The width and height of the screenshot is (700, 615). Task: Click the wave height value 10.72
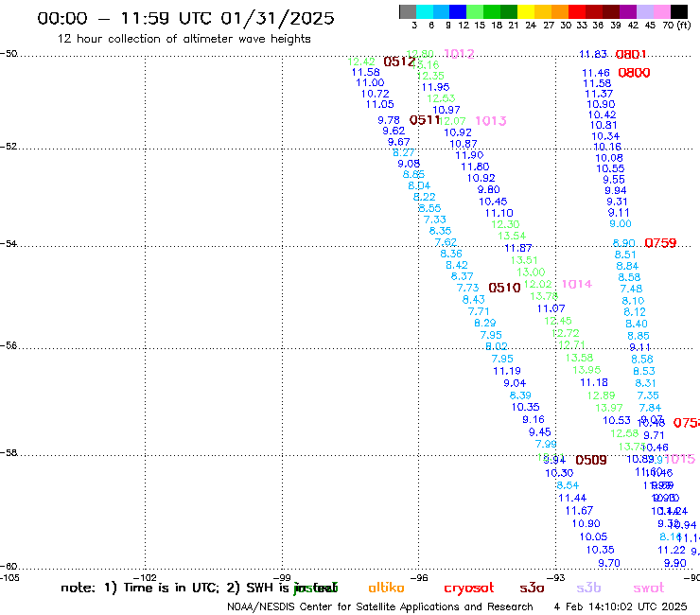[x=375, y=94]
